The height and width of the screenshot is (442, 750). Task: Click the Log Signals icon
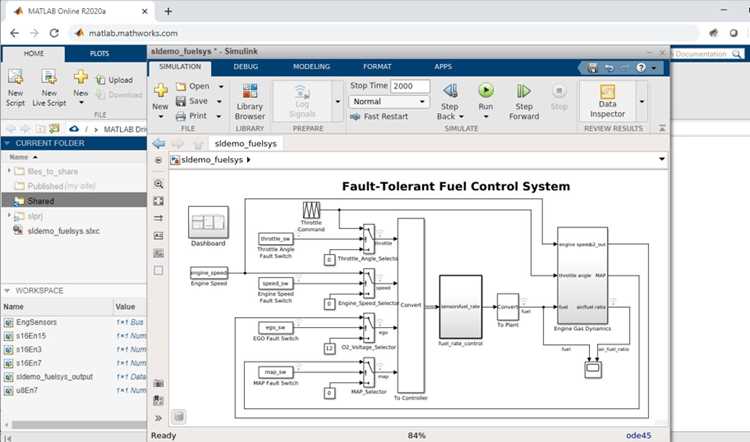(302, 91)
